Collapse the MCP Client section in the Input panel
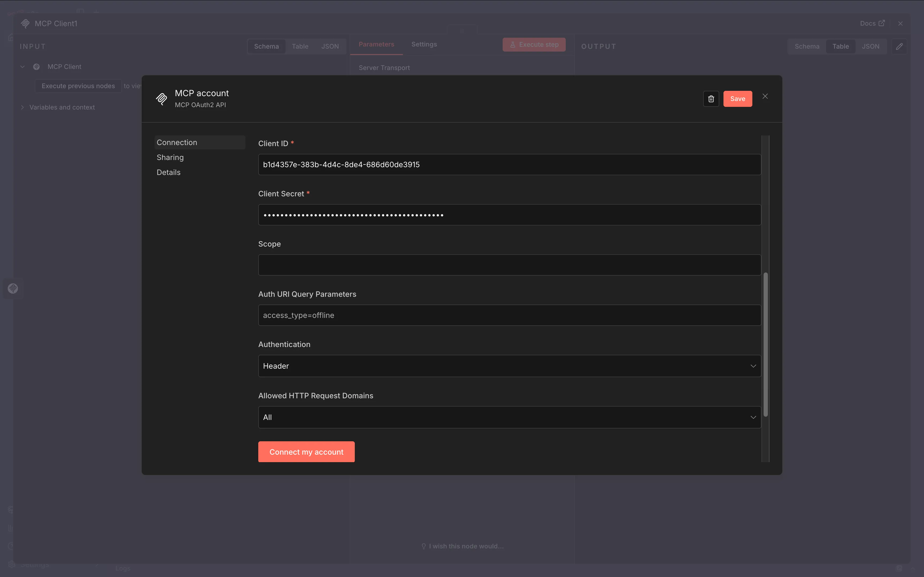Screen dimensions: 924x577 22,67
